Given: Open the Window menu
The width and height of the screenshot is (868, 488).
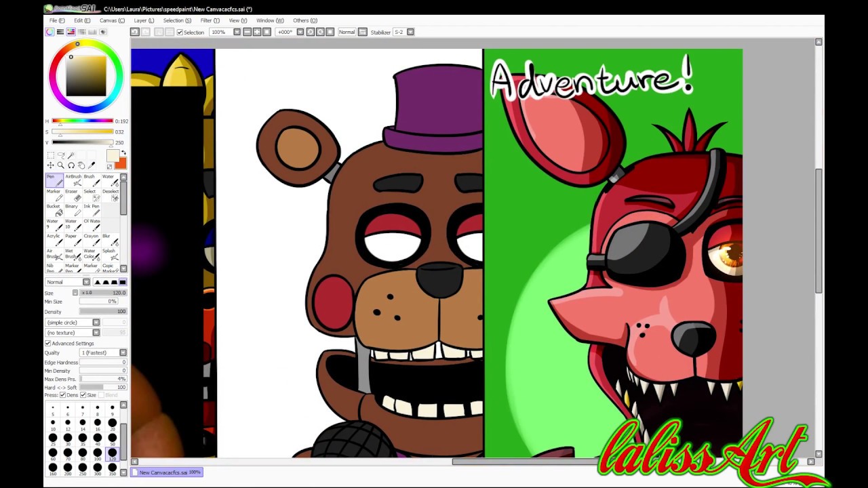Looking at the screenshot, I should pyautogui.click(x=270, y=20).
